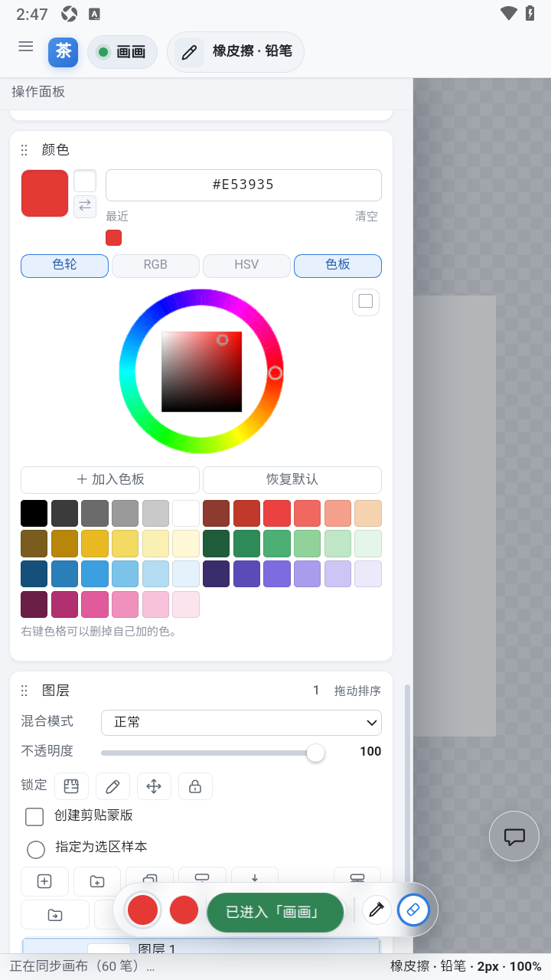This screenshot has width=551, height=980.
Task: Select the red foreground color box
Action: coord(44,194)
